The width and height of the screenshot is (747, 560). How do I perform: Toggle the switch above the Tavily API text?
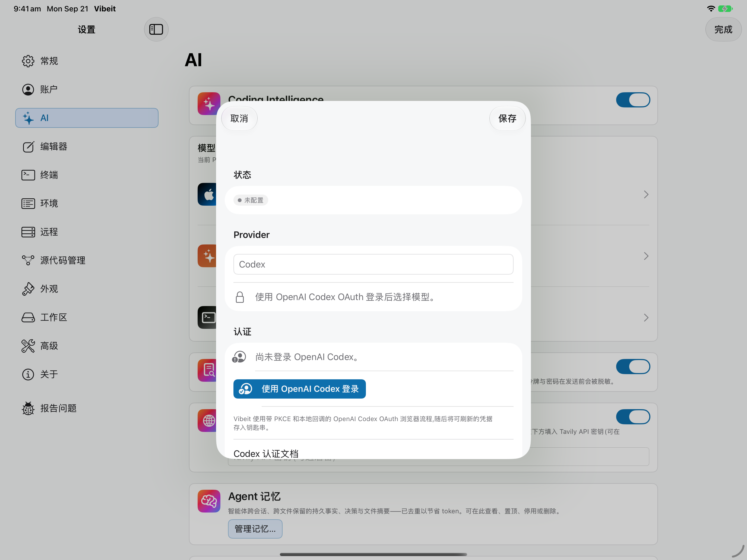coord(633,417)
